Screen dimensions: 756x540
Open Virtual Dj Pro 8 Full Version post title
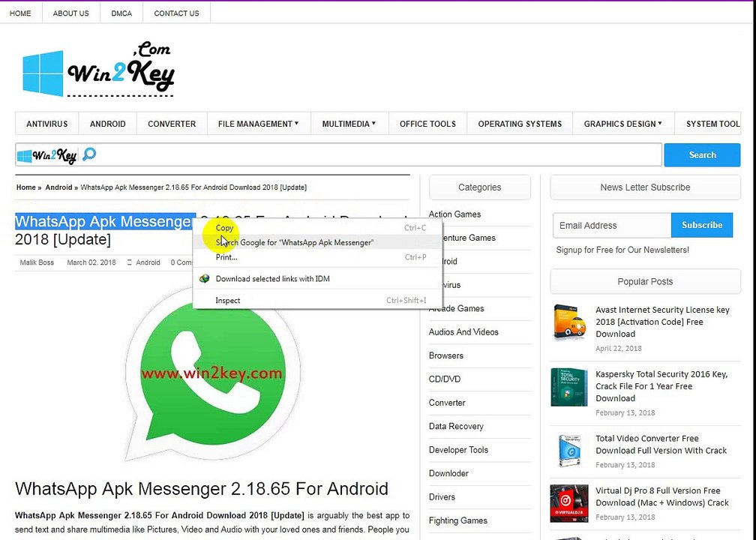tap(662, 496)
